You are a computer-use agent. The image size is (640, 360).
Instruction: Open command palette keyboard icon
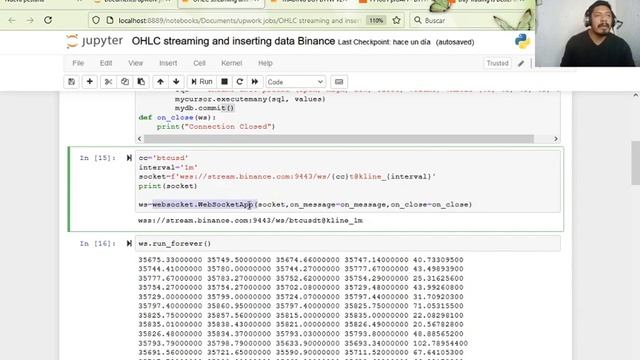click(339, 82)
